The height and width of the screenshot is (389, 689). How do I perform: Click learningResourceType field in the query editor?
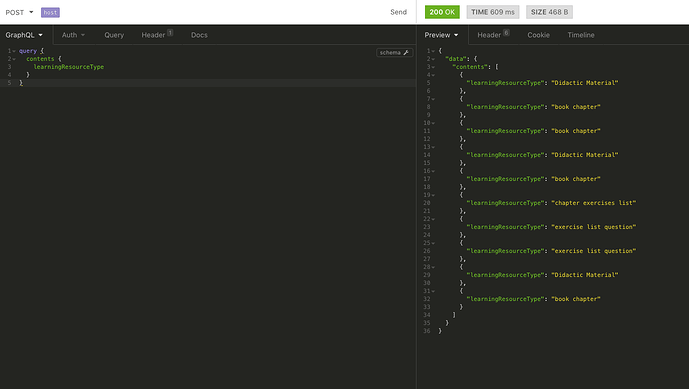pyautogui.click(x=69, y=67)
